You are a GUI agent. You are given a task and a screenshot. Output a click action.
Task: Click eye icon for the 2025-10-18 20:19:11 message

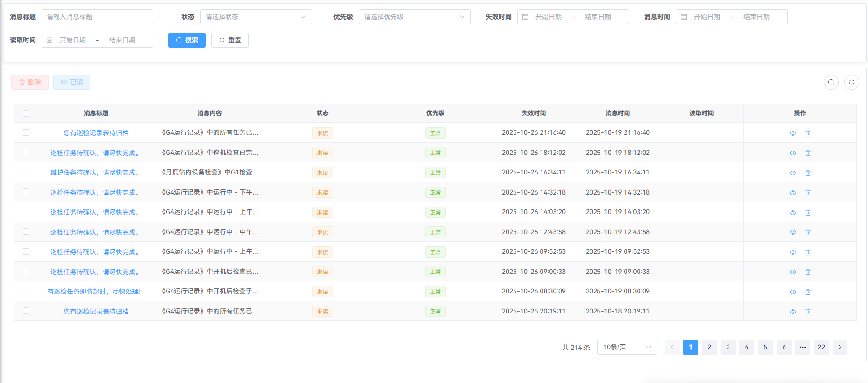click(792, 312)
